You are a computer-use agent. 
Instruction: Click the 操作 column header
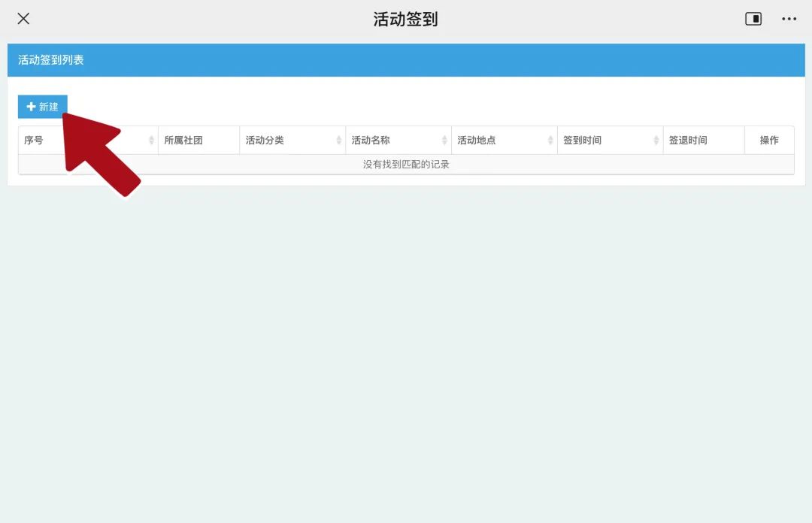click(769, 141)
